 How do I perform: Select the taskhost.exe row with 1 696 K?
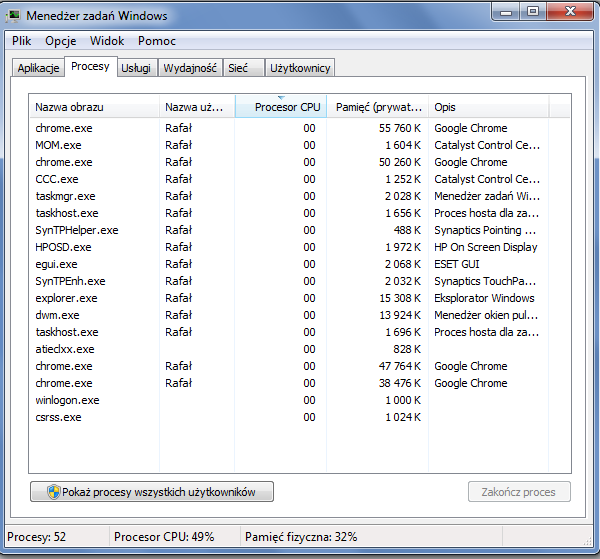point(300,332)
